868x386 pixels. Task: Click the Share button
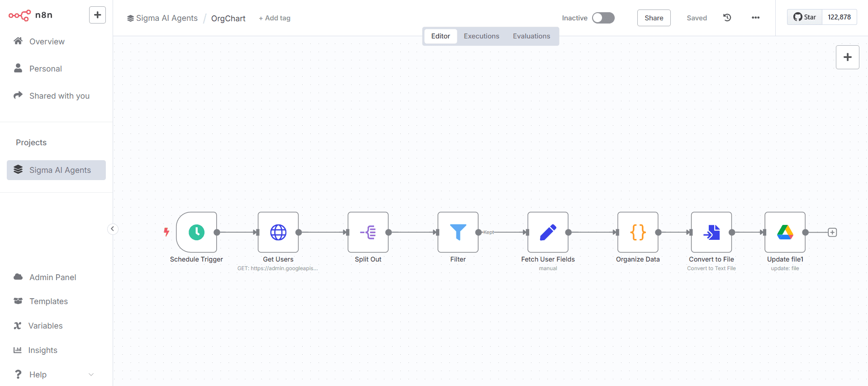654,18
